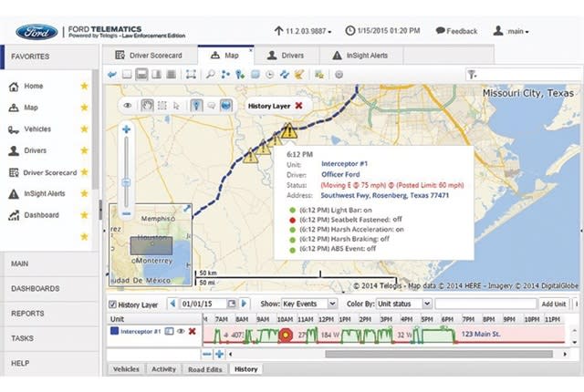
Task: Remove Interceptor #1 with the red X
Action: (192, 331)
